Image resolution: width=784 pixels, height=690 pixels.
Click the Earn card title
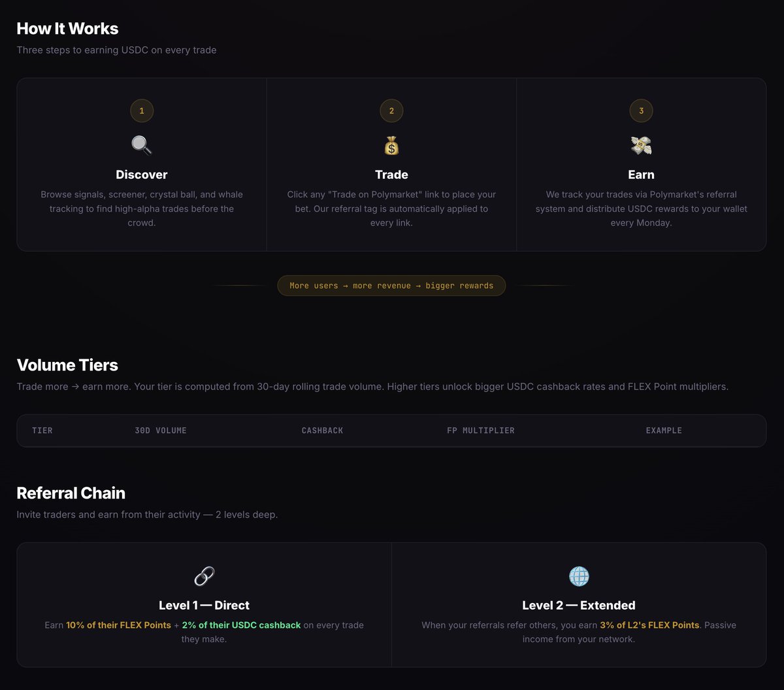[x=641, y=174]
